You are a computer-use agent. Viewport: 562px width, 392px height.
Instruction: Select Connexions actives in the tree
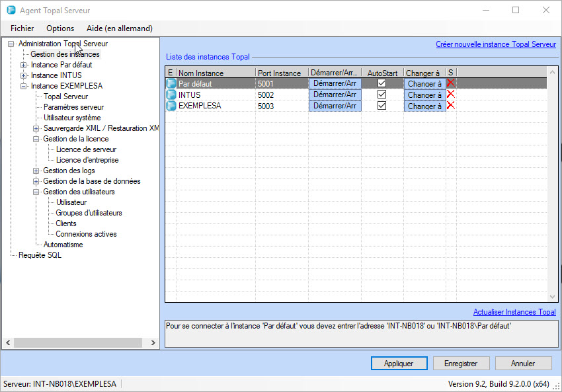tap(86, 234)
